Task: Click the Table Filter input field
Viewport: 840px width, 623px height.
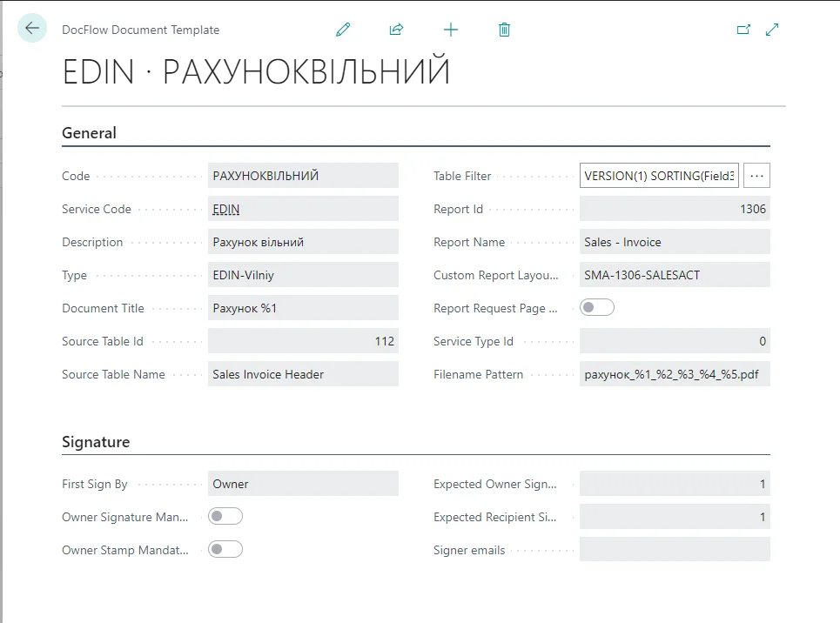Action: tap(659, 176)
